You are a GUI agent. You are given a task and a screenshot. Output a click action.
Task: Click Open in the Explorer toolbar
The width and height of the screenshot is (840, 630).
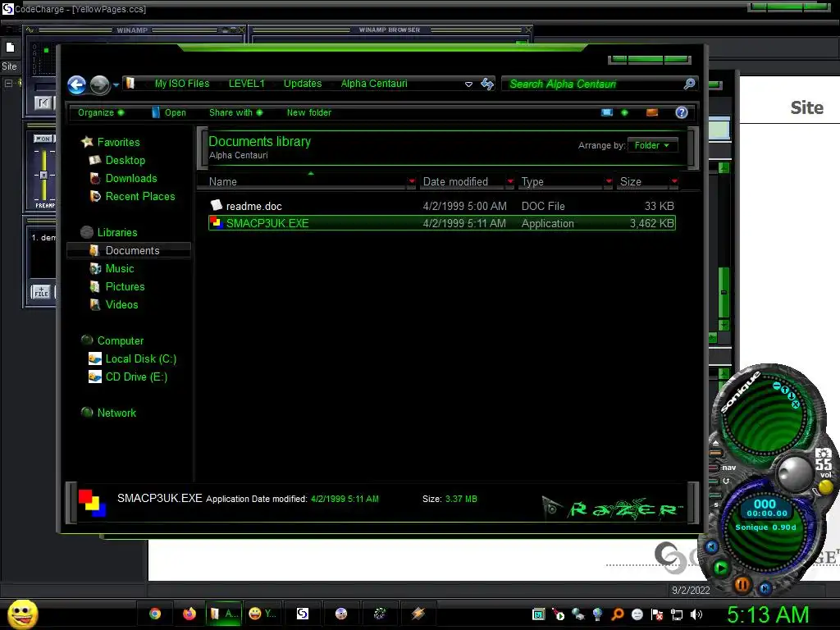(169, 112)
